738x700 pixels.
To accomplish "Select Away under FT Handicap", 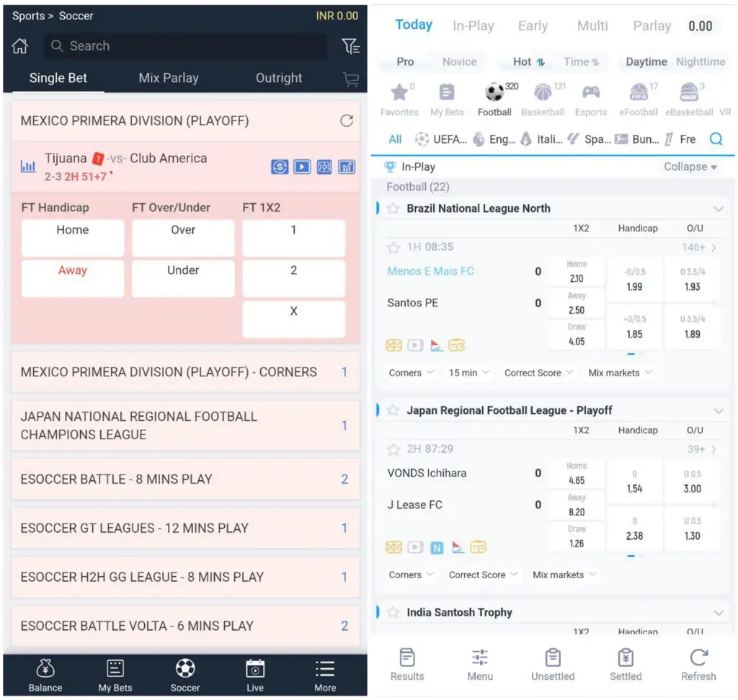I will coord(72,278).
